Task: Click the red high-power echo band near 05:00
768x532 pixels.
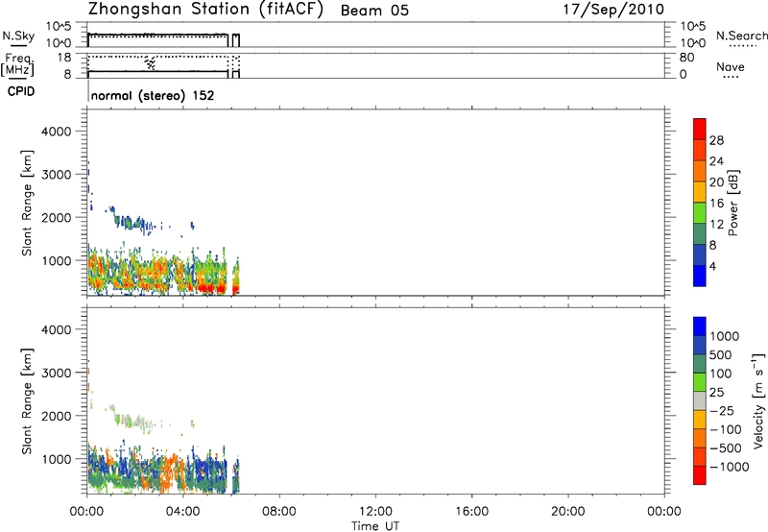Action: 210,288
